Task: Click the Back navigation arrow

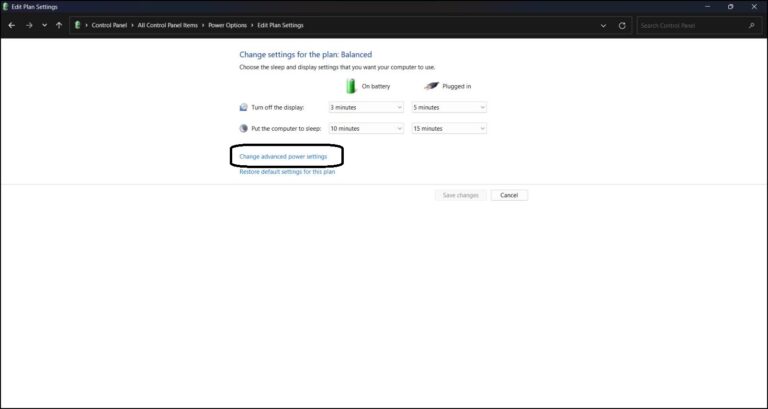Action: tap(11, 25)
